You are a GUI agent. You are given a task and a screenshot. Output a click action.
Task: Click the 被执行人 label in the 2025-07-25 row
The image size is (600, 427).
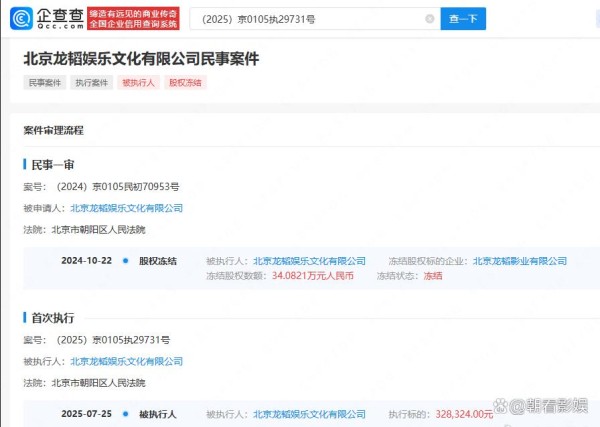(x=158, y=414)
